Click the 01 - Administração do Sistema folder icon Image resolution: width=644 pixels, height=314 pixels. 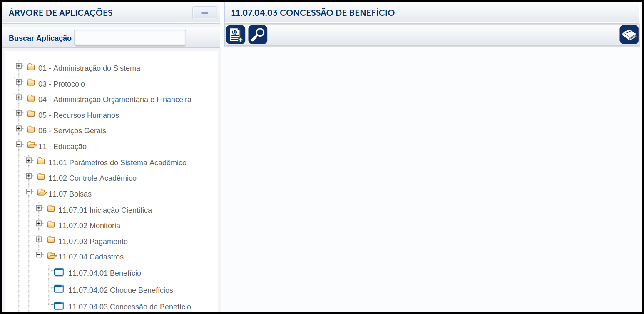click(x=31, y=67)
